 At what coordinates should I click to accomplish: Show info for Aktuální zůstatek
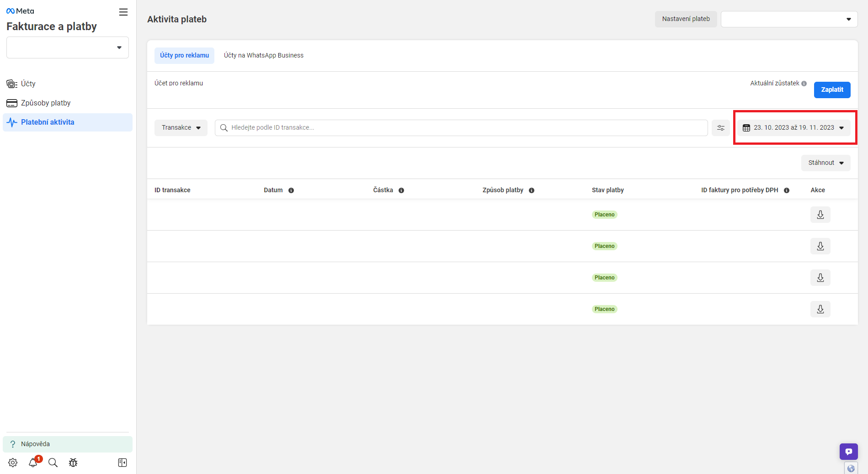[804, 84]
